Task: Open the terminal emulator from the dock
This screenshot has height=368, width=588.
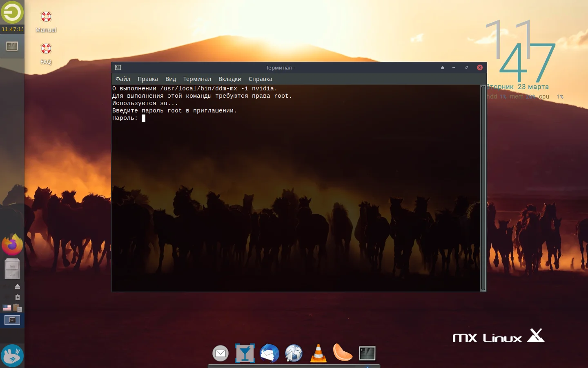Action: [367, 353]
